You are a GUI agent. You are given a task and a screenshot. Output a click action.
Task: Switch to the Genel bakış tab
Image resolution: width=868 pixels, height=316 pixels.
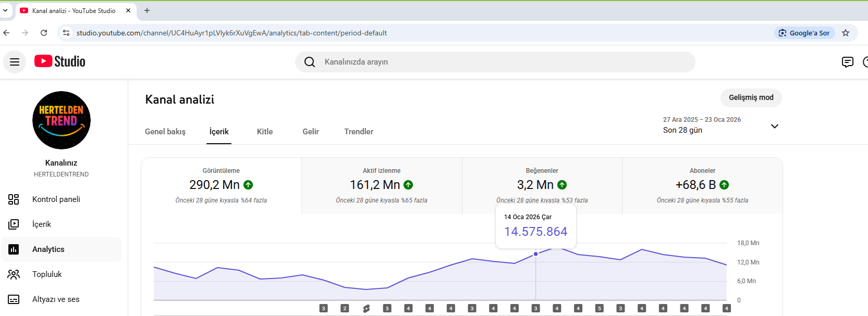pos(165,132)
